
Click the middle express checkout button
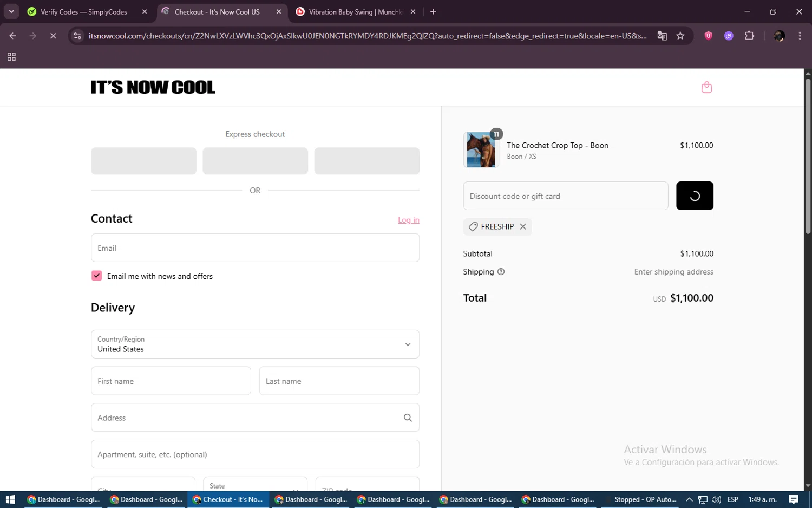point(255,161)
